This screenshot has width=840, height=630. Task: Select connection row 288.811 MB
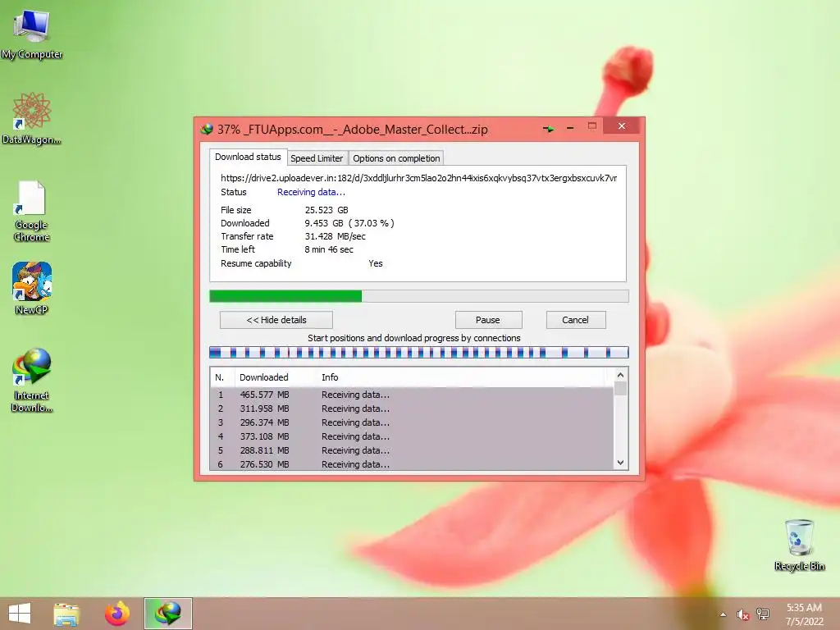pyautogui.click(x=412, y=450)
